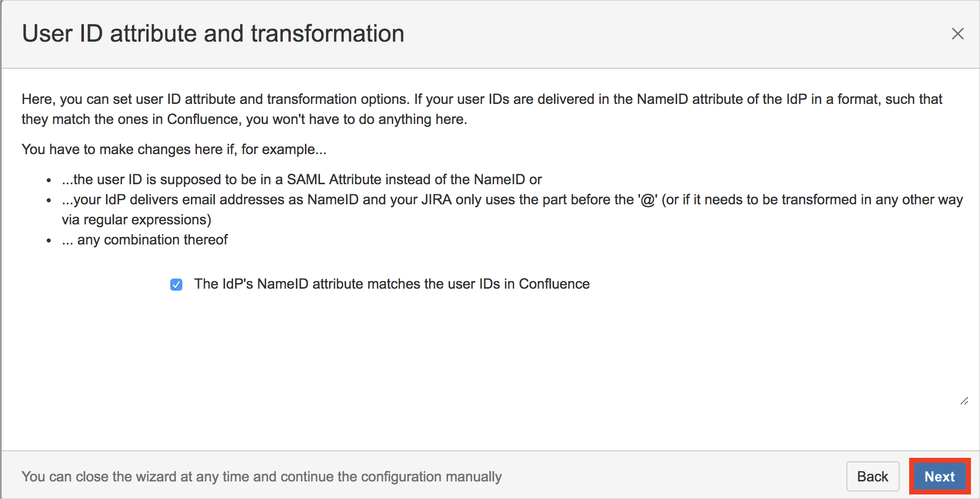
Task: Click the resize grip in the content area corner
Action: point(964,401)
